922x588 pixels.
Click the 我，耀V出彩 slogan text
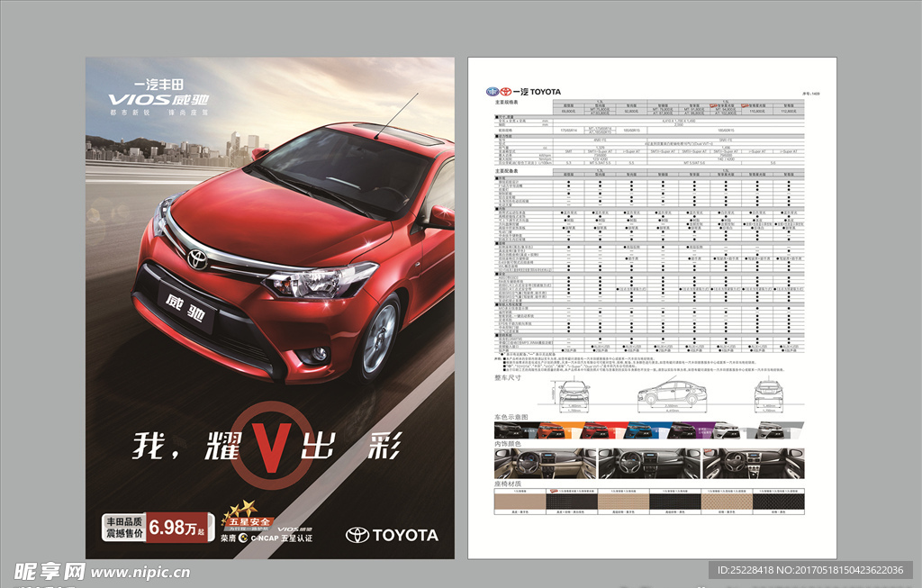click(x=267, y=446)
